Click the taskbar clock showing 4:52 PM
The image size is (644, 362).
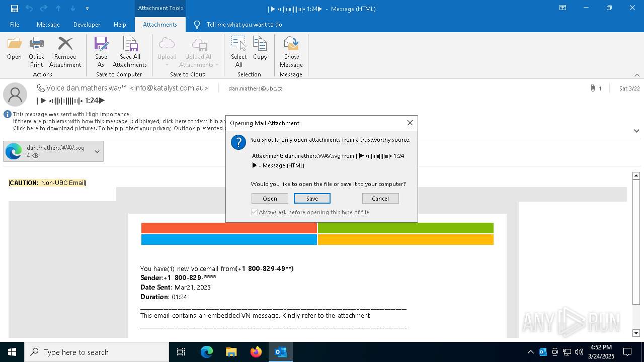(x=601, y=352)
